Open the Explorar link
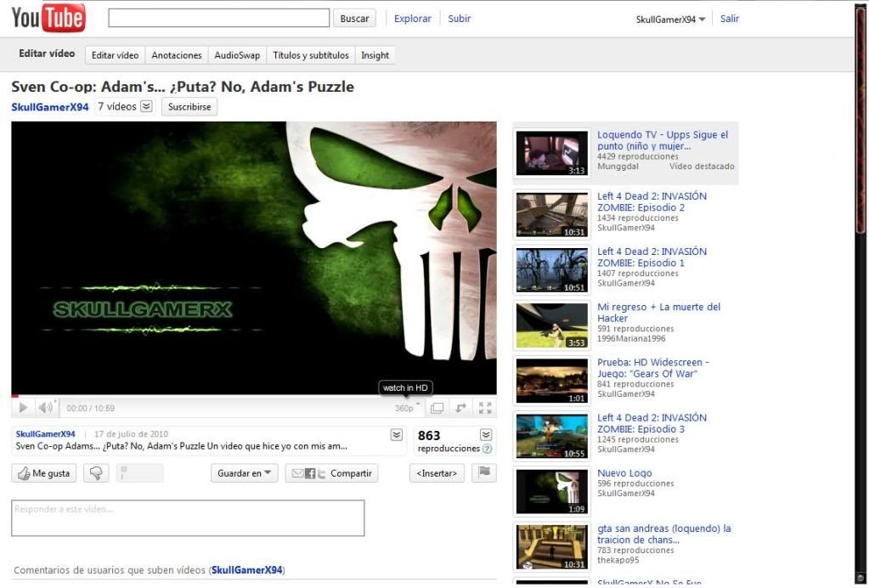869x588 pixels. [x=412, y=19]
